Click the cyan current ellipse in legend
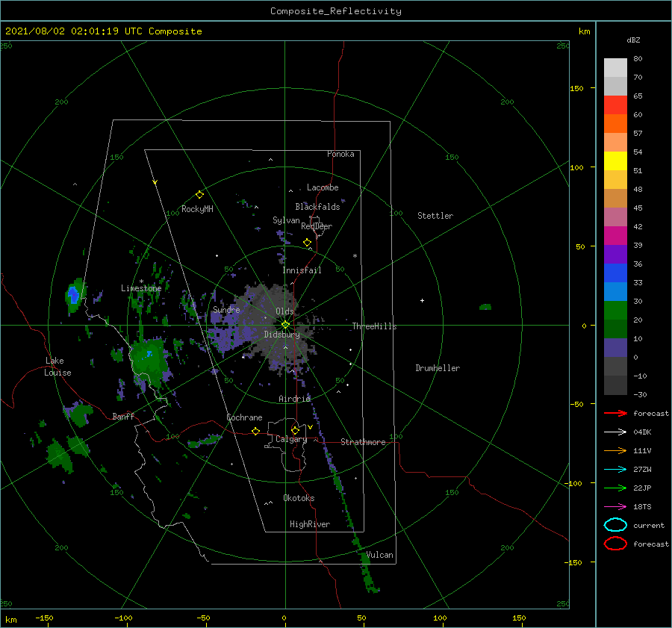Screen dimensions: 672x628 coord(615,525)
